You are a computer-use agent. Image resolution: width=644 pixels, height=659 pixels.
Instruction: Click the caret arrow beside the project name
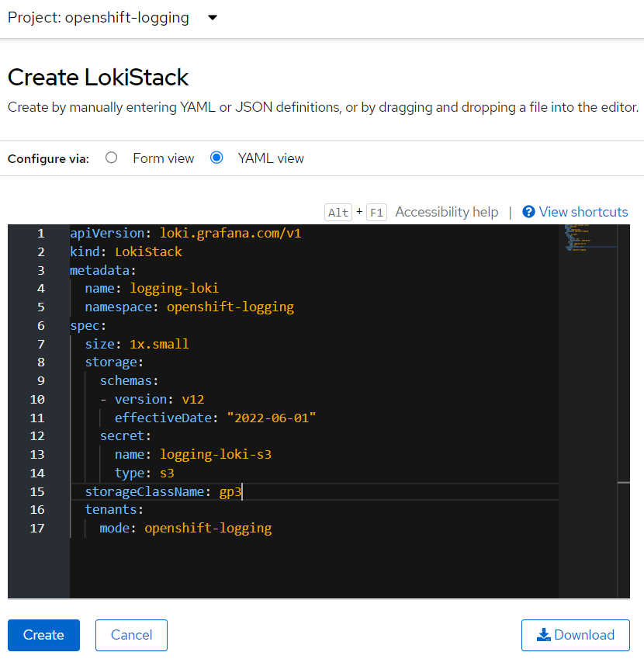pos(213,18)
